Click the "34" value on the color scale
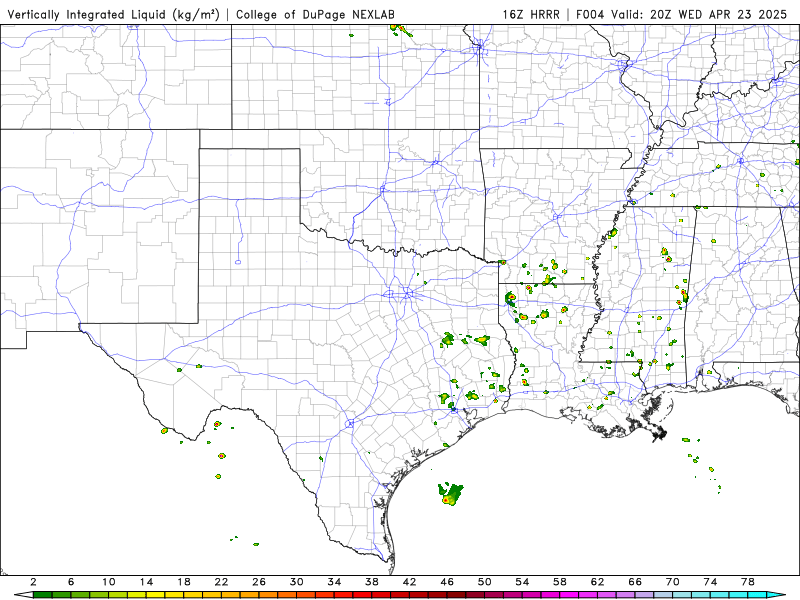The width and height of the screenshot is (800, 600). coord(334,582)
